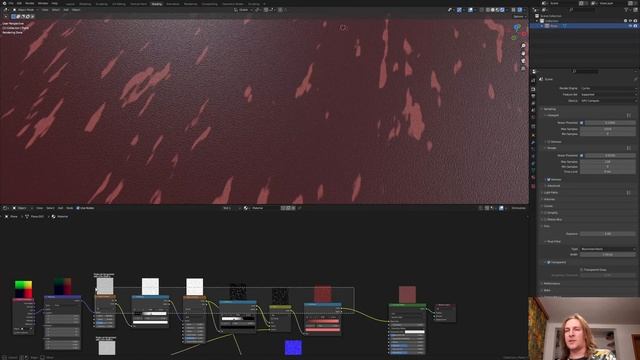The image size is (640, 360).
Task: Open the View Layer properties tab icon
Action: pos(533,103)
